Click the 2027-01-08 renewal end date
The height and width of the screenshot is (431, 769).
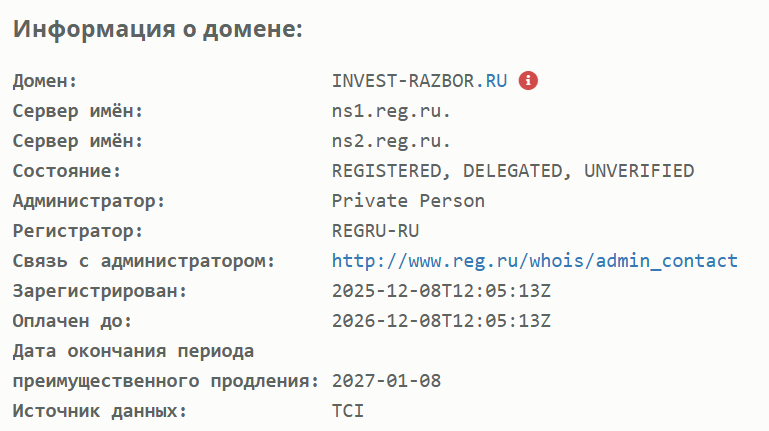pos(386,381)
